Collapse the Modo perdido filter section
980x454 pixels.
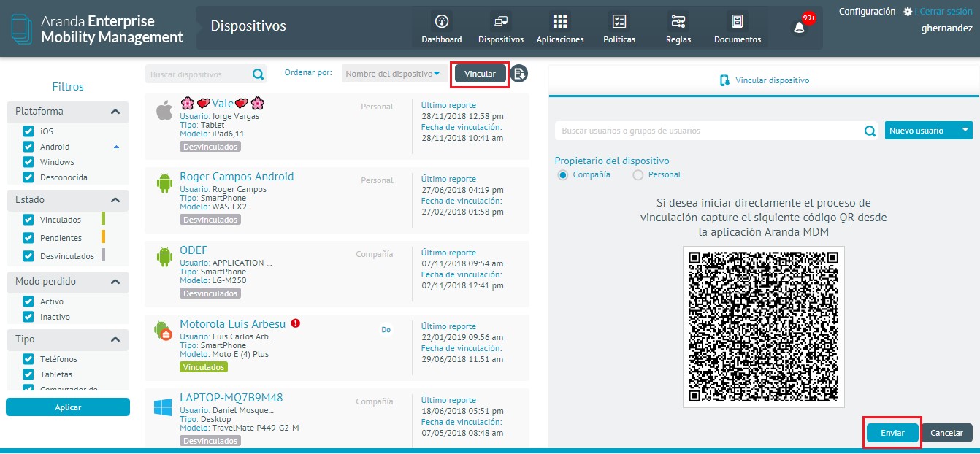[x=115, y=282]
